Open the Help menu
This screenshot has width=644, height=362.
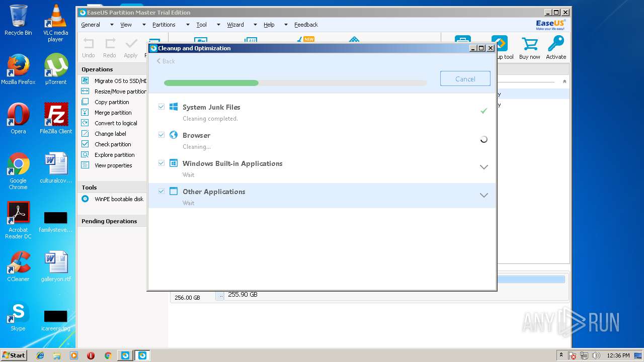coord(269,25)
